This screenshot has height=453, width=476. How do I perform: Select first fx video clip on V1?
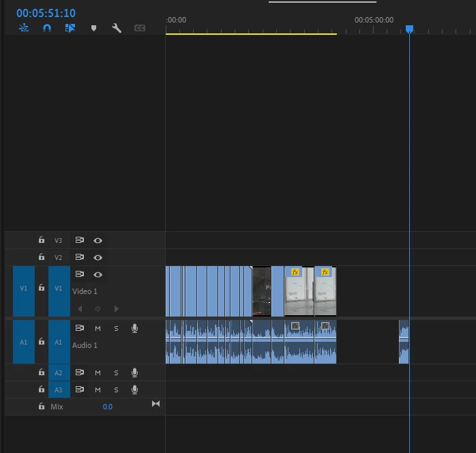pyautogui.click(x=299, y=291)
